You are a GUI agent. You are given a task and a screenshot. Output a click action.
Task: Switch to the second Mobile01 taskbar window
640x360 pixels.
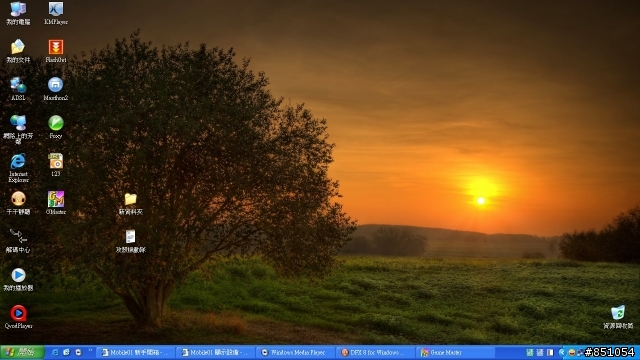216,352
